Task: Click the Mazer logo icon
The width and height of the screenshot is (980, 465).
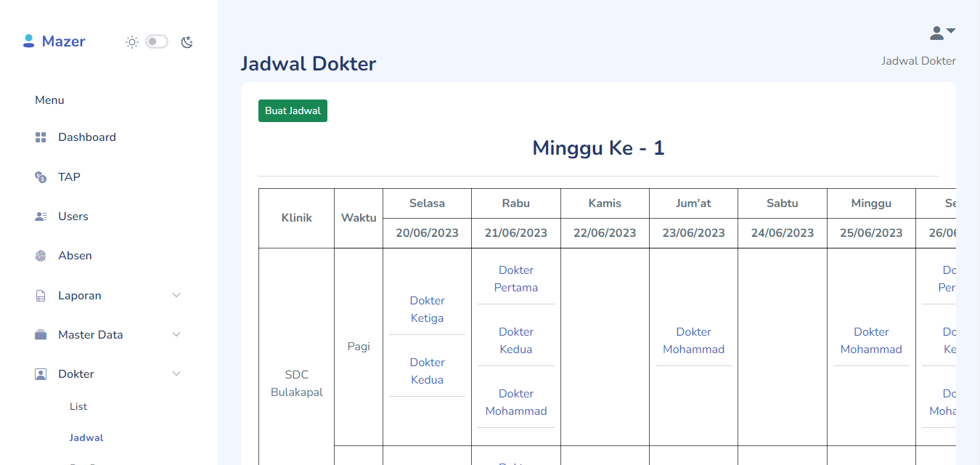Action: (x=28, y=41)
